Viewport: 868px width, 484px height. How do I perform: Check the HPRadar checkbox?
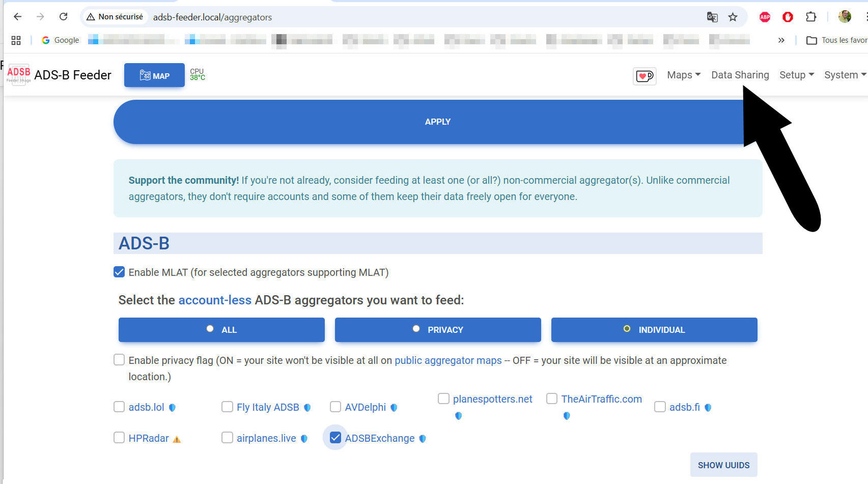119,438
